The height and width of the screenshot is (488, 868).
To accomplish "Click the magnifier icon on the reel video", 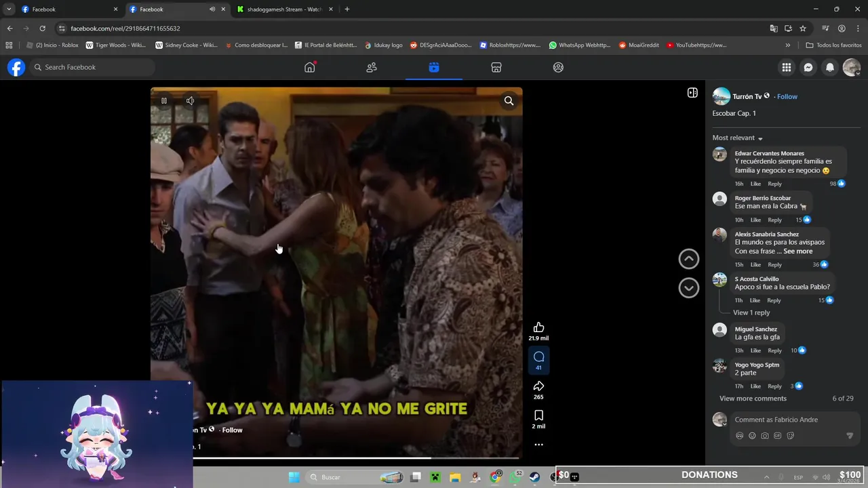I will pyautogui.click(x=509, y=101).
